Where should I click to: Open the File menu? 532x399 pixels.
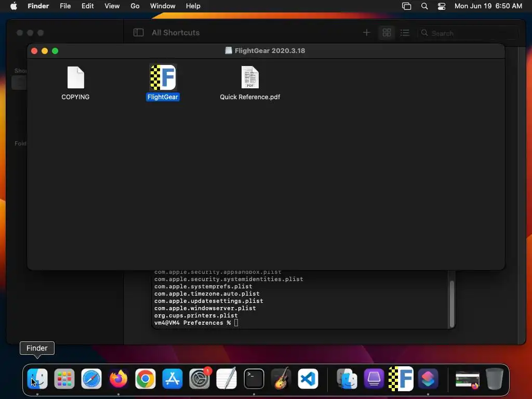coord(65,6)
